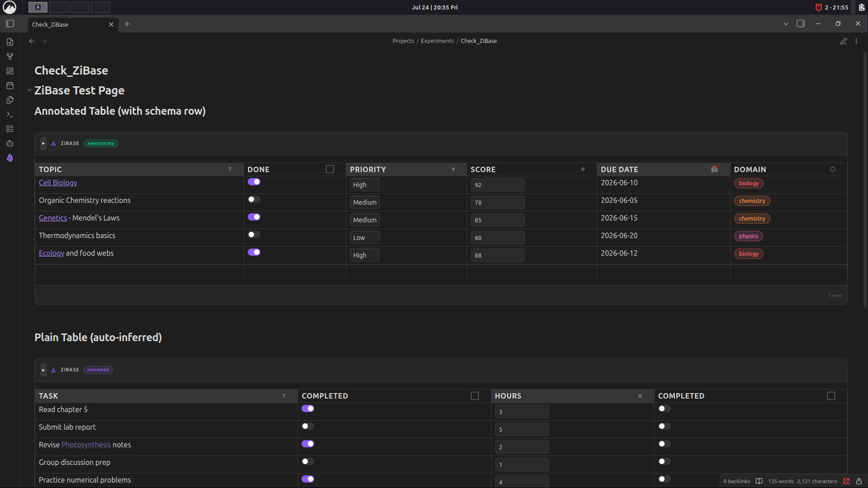868x488 pixels.
Task: Expand the ZiBase Annotated table header triangle
Action: (43, 143)
